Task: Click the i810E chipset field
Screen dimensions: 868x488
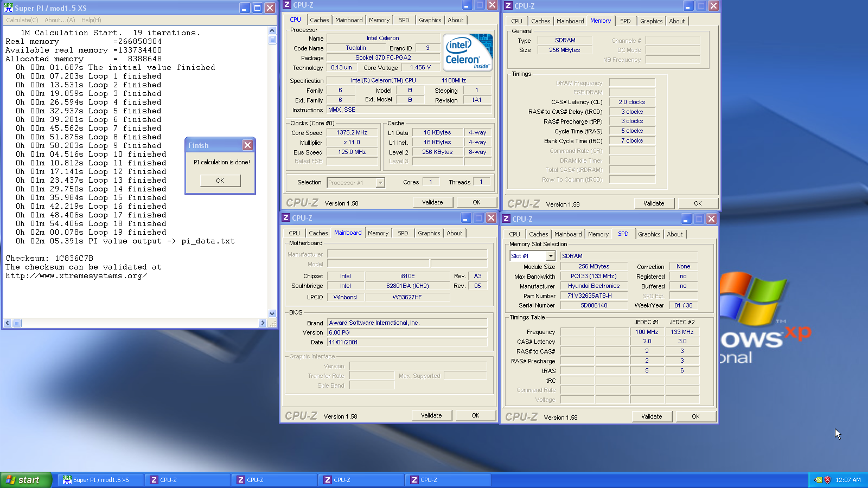Action: point(407,276)
